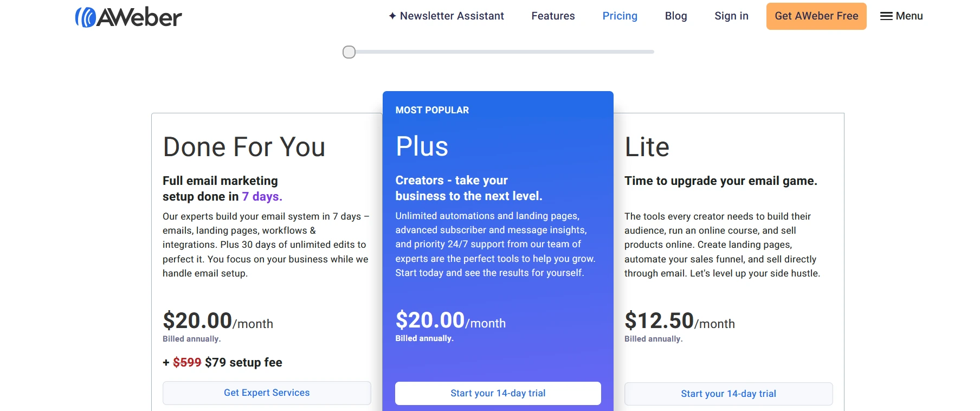
Task: Click the middle of the slider track
Action: click(499, 52)
